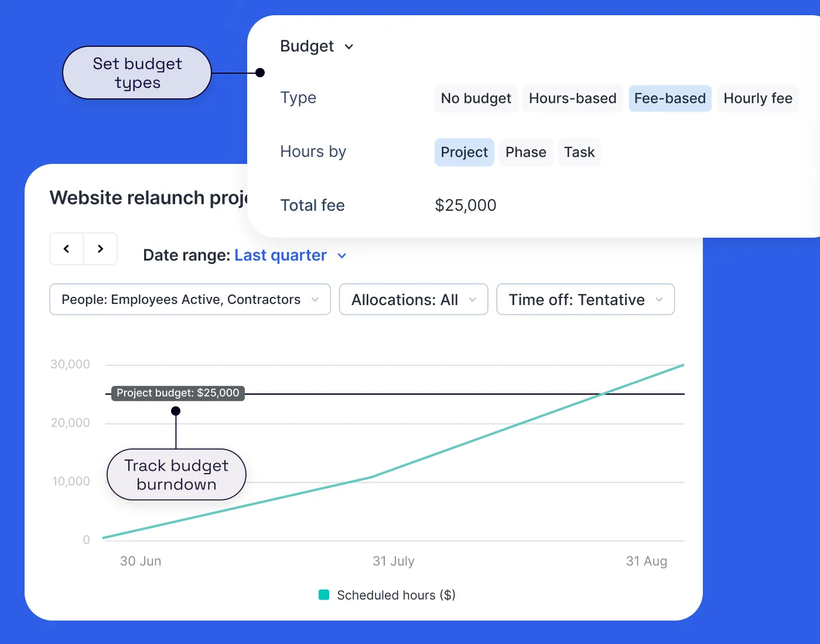Choose the Hourly fee budget type
Image resolution: width=820 pixels, height=644 pixels.
[758, 98]
